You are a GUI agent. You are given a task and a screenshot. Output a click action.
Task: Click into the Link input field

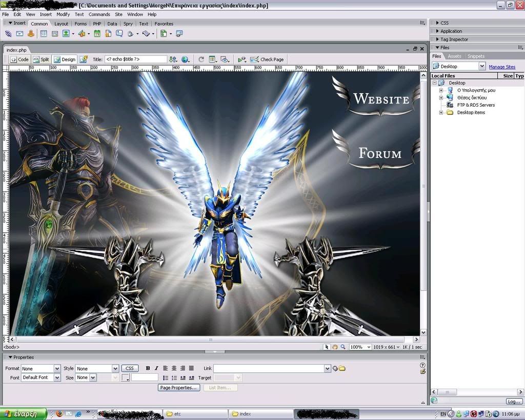(269, 368)
